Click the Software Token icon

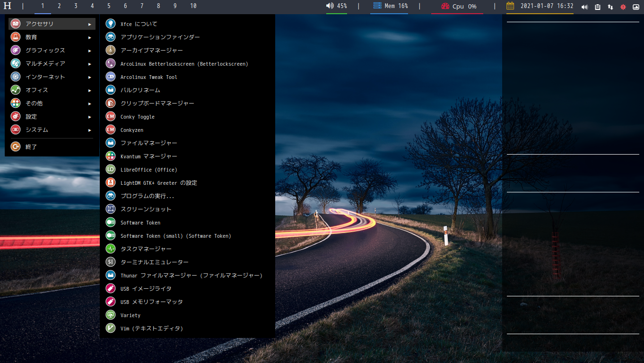tap(110, 222)
